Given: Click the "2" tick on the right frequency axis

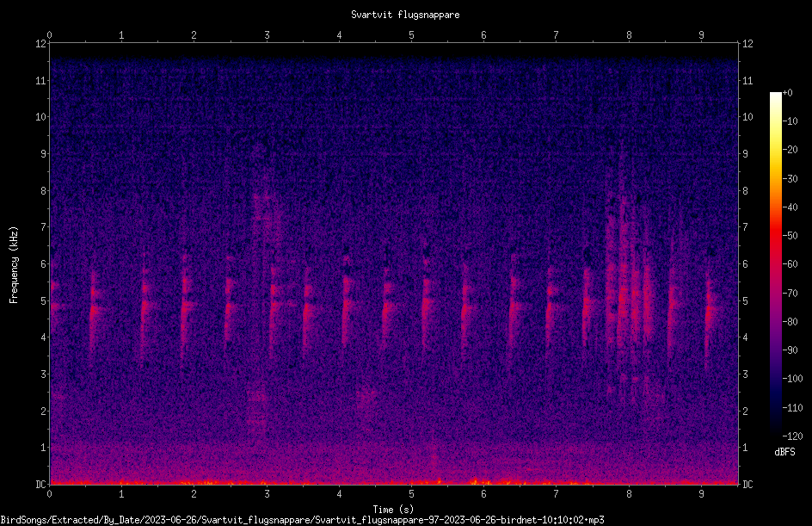Looking at the screenshot, I should point(746,411).
